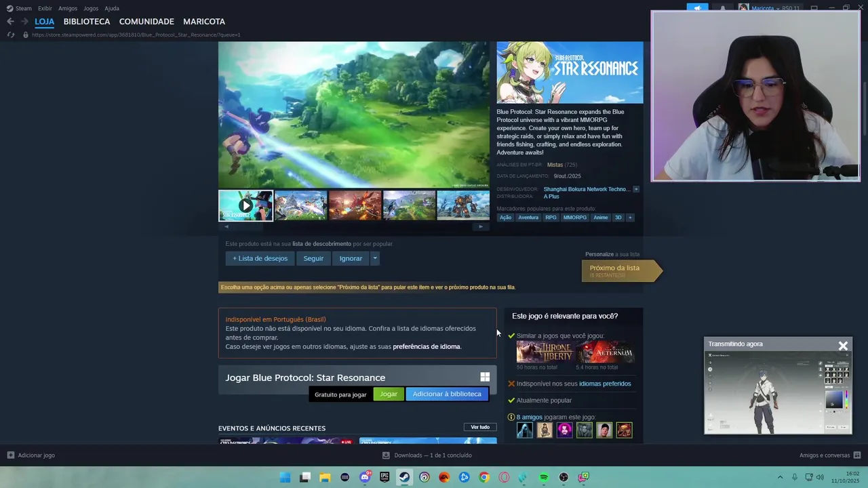Select the MMORPG tag
This screenshot has width=868, height=488.
tap(575, 218)
